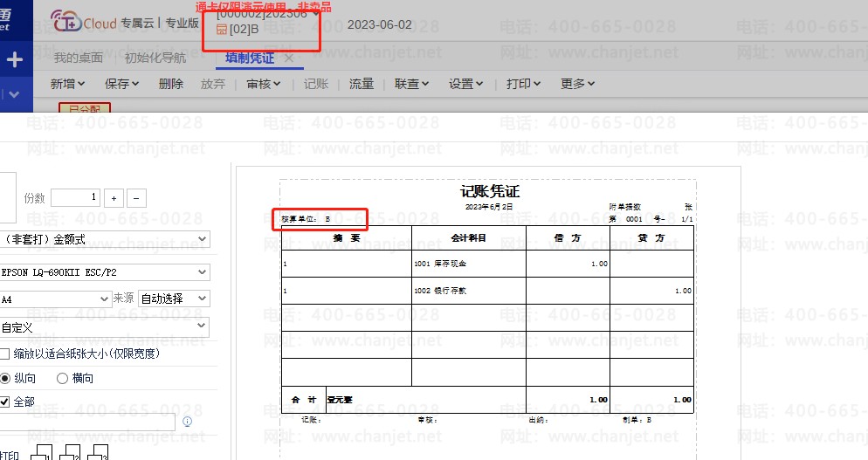Open the 保存 dropdown menu
This screenshot has height=460, width=868.
(121, 84)
